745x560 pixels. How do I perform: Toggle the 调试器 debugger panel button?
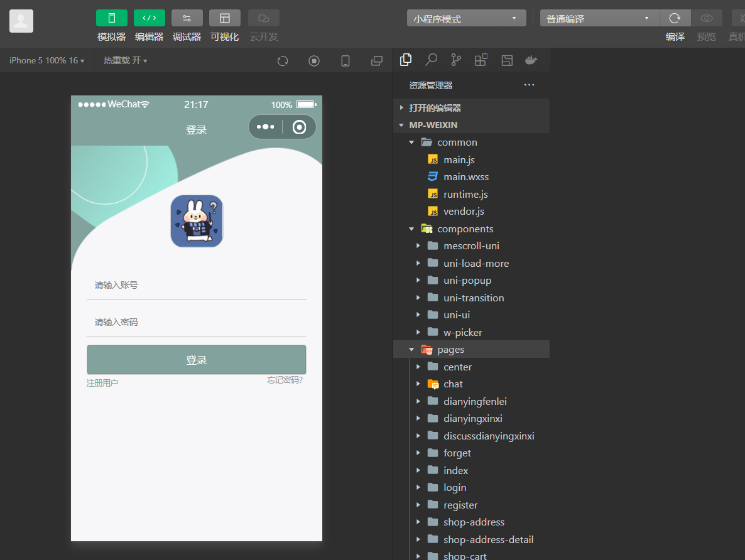(x=187, y=18)
